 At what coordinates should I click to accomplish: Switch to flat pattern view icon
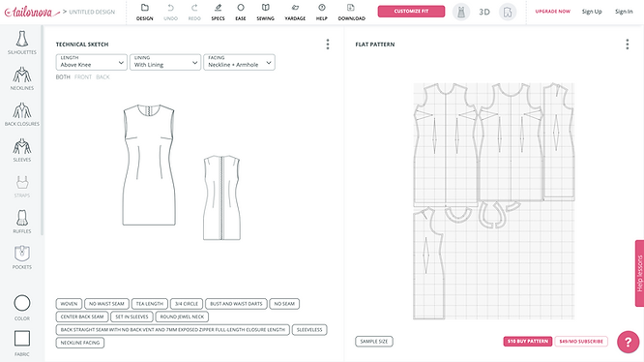508,12
